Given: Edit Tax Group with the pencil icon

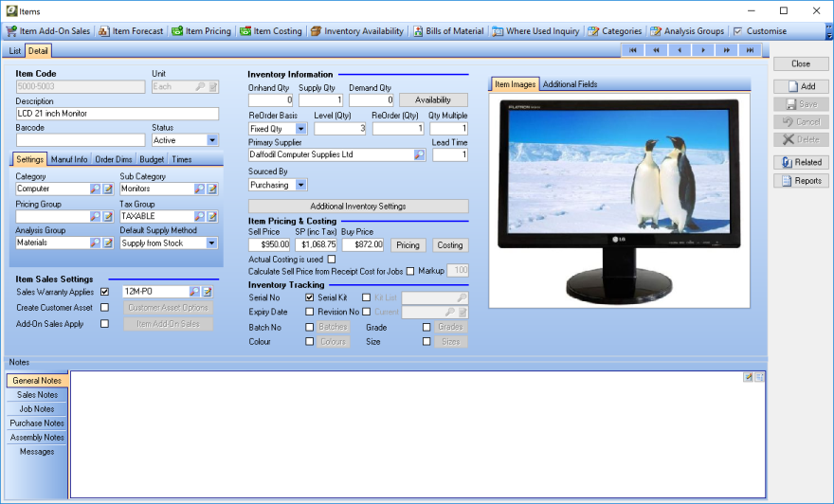Looking at the screenshot, I should 211,216.
